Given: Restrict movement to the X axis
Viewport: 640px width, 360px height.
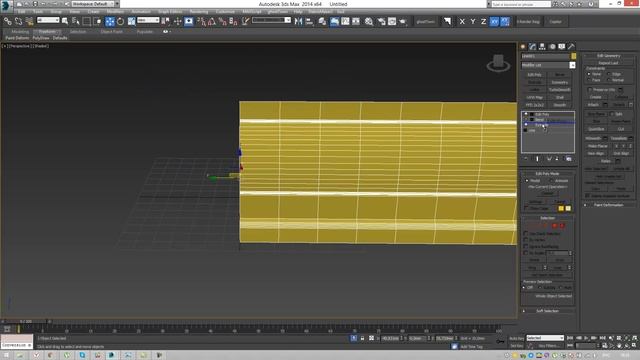Looking at the screenshot, I should [x=462, y=21].
